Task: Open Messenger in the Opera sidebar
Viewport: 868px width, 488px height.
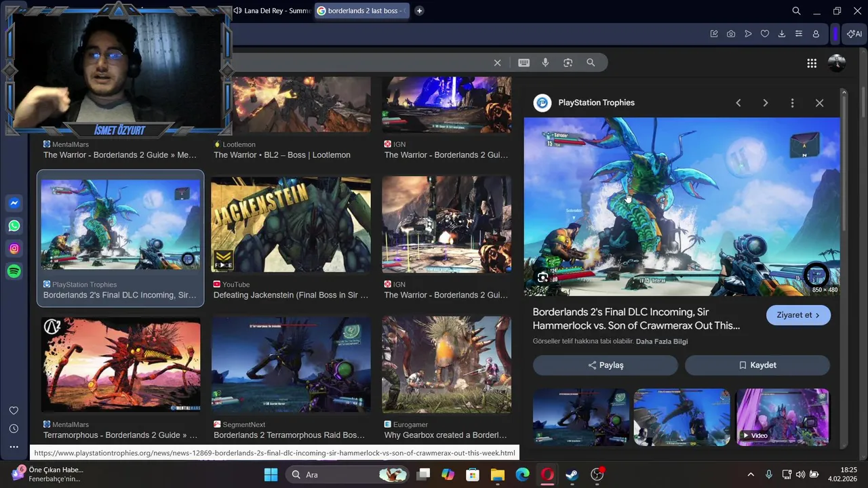Action: [x=14, y=203]
